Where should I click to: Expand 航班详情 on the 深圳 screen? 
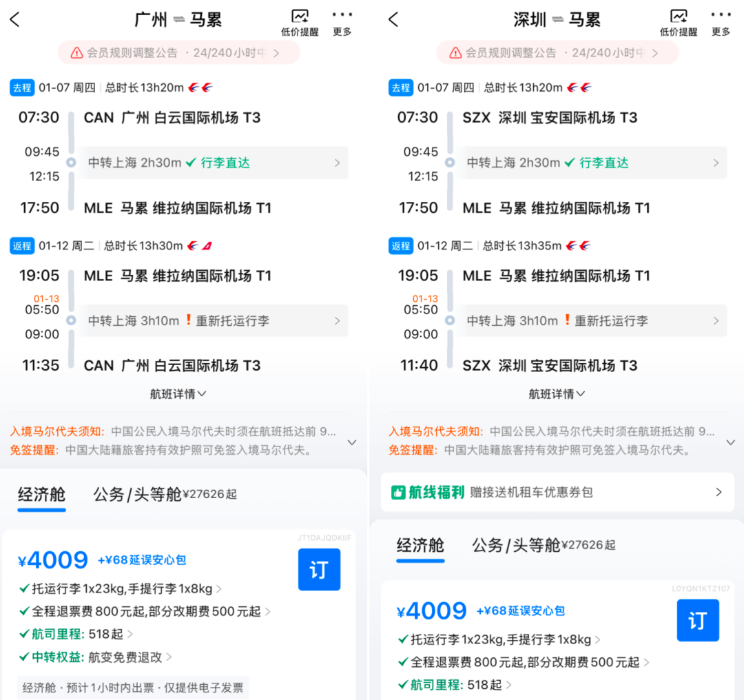(557, 394)
